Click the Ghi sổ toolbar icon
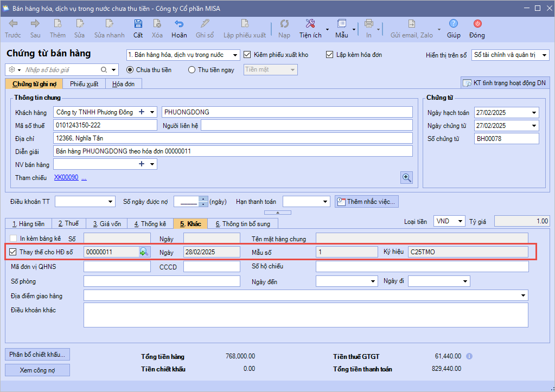The image size is (555, 392). tap(205, 24)
